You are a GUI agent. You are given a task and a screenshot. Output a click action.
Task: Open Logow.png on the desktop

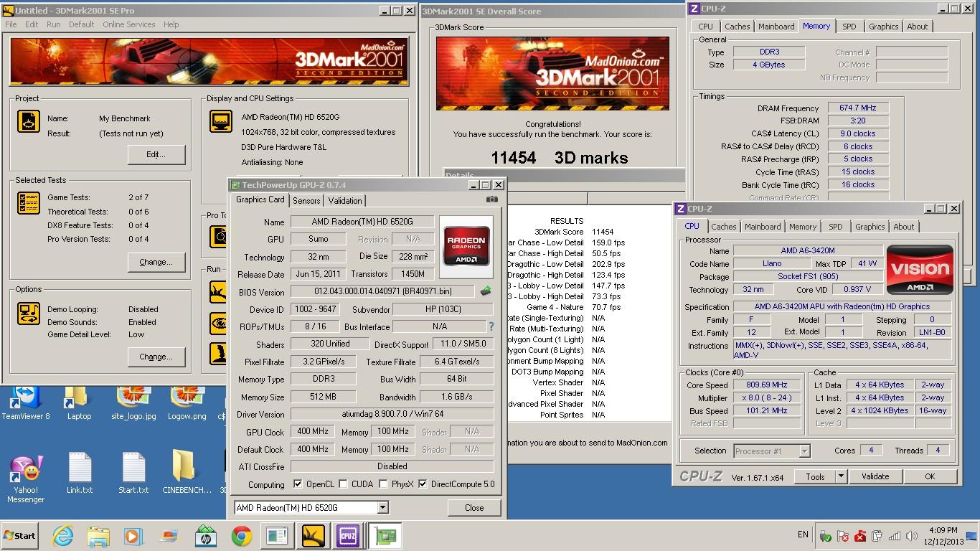187,403
